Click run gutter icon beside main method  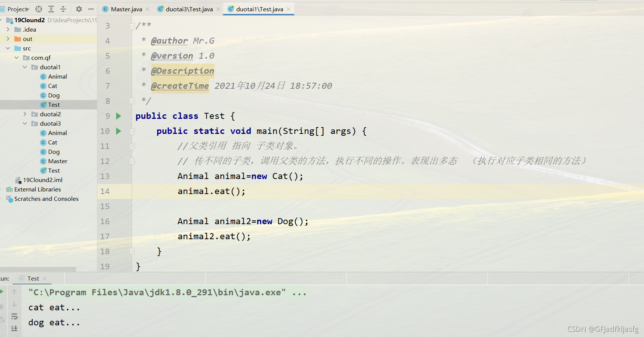118,131
